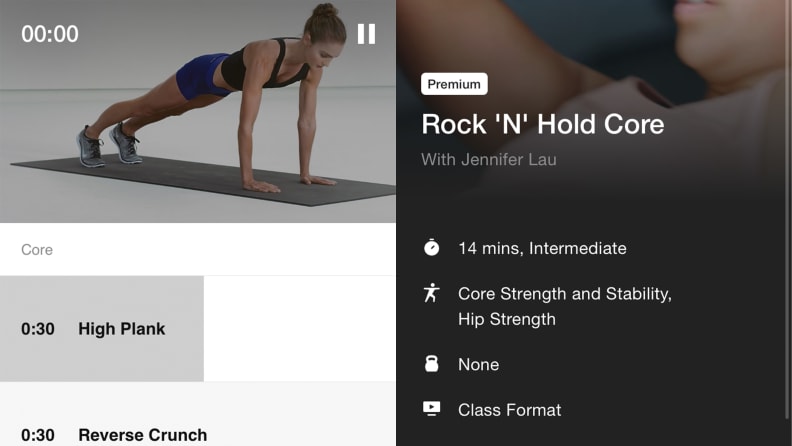Select the High Plank exercise row
792x446 pixels.
coord(198,329)
